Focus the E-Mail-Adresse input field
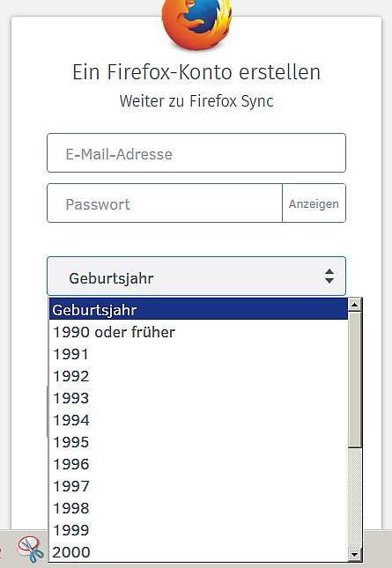 [x=196, y=153]
